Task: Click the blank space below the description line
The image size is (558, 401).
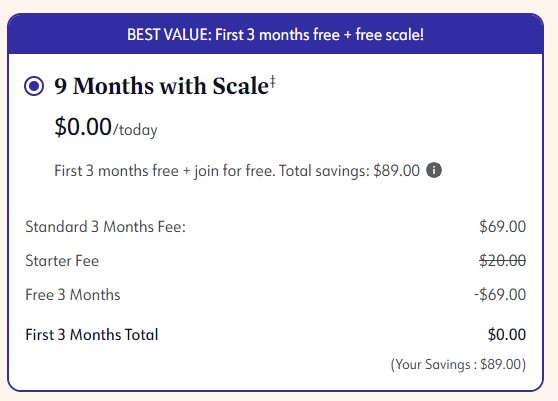Action: tap(275, 197)
